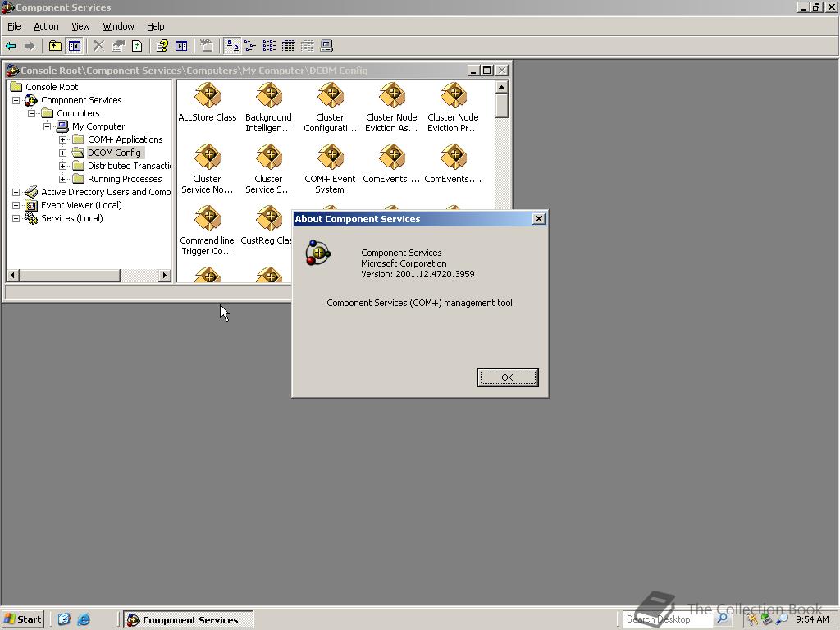This screenshot has width=840, height=630.
Task: Click the Back arrow in the toolbar
Action: pyautogui.click(x=11, y=46)
